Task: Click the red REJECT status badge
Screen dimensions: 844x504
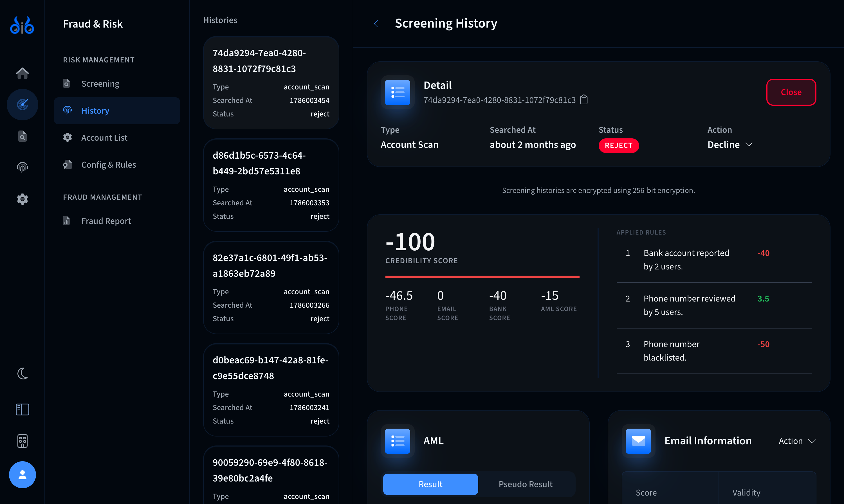Action: [x=618, y=145]
